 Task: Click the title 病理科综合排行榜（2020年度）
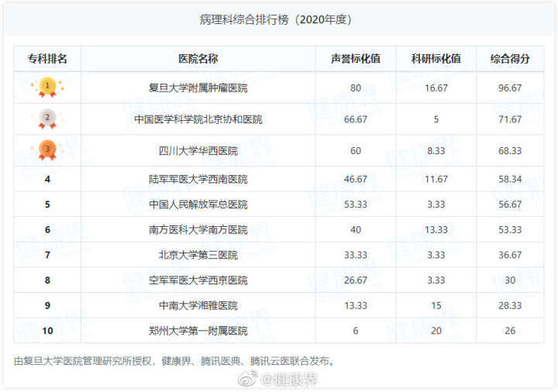point(275,19)
